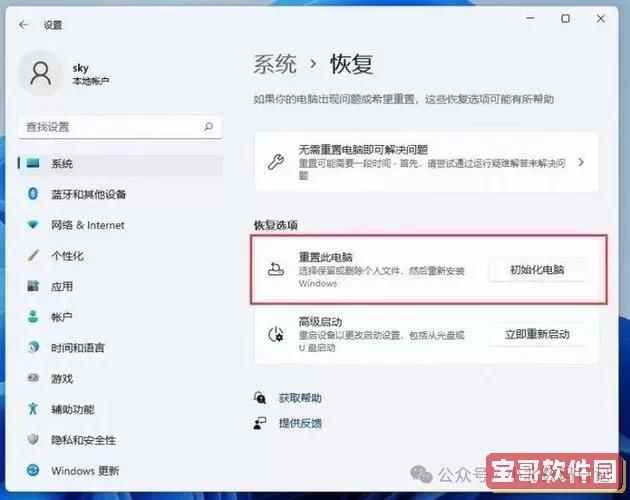The width and height of the screenshot is (630, 500).
Task: Open 隐私和安全性 settings
Action: [120, 440]
